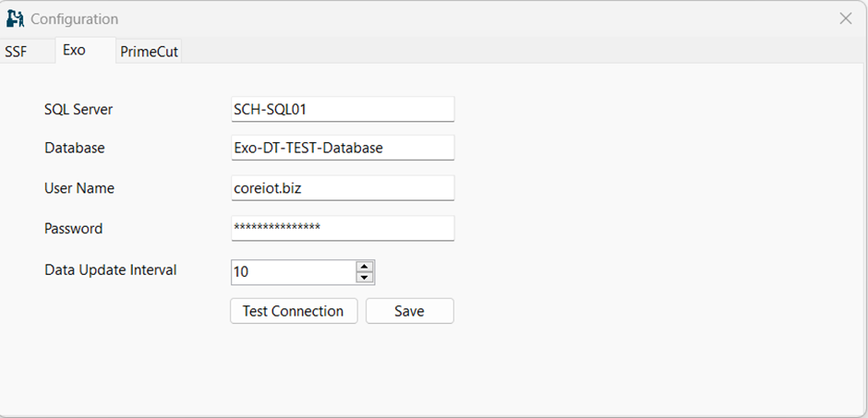Click the SQL Server input field
868x418 pixels.
342,109
